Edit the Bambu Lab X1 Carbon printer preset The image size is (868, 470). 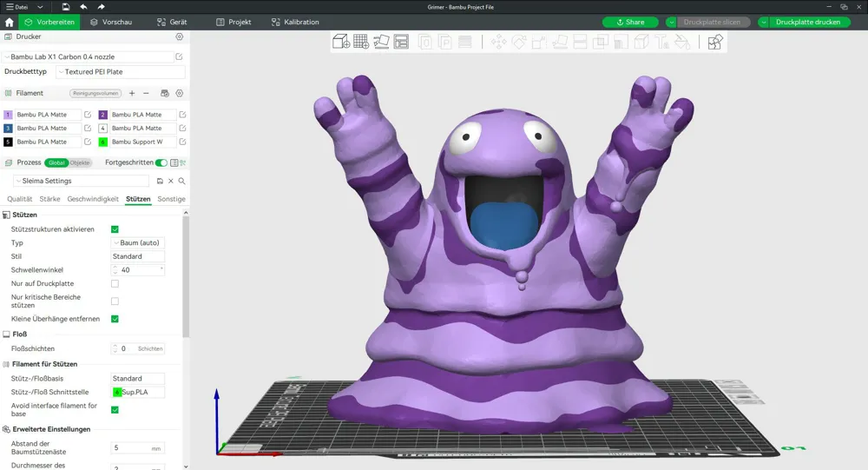tap(180, 56)
